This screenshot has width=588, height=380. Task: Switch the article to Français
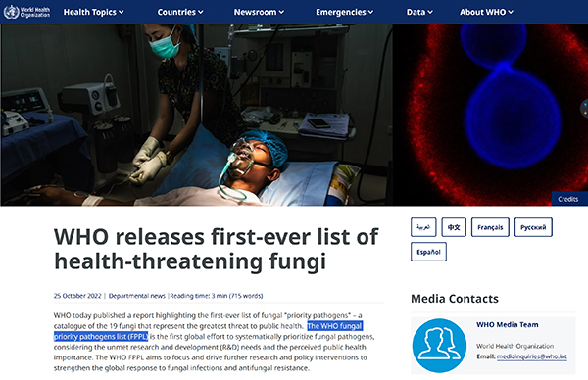pos(490,227)
